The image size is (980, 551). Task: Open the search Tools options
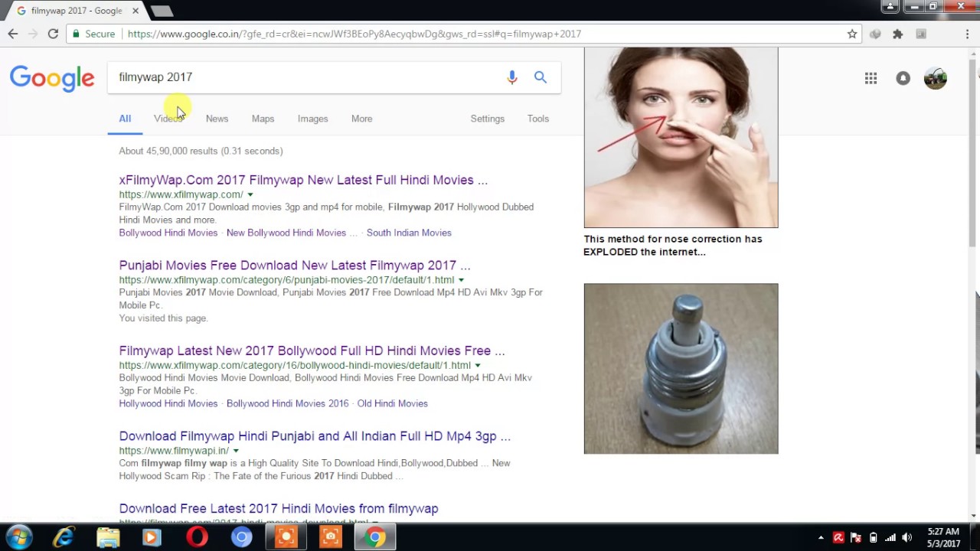pos(537,119)
